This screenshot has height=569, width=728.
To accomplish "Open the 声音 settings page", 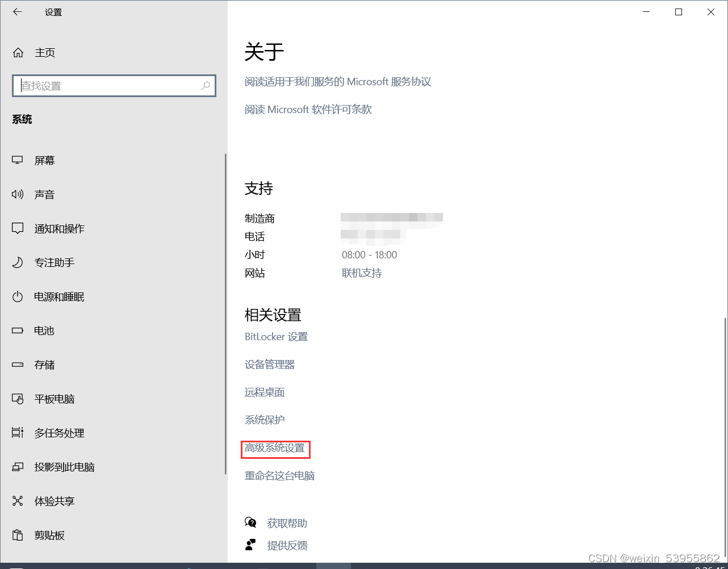I will coord(113,195).
